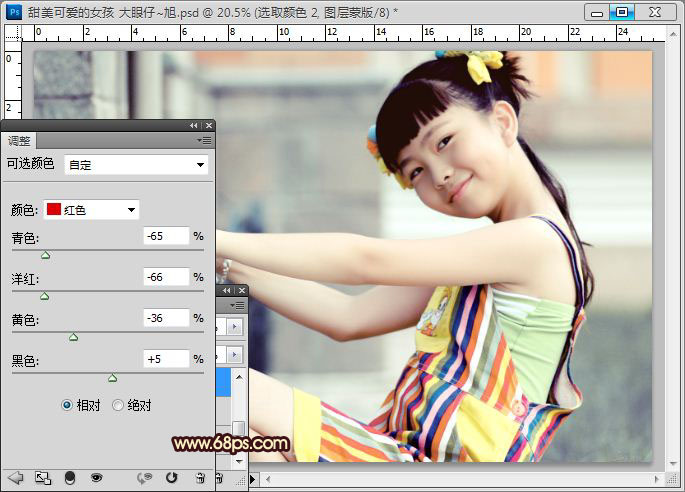This screenshot has width=685, height=492.
Task: Click the clip to layer icon
Action: pyautogui.click(x=70, y=479)
